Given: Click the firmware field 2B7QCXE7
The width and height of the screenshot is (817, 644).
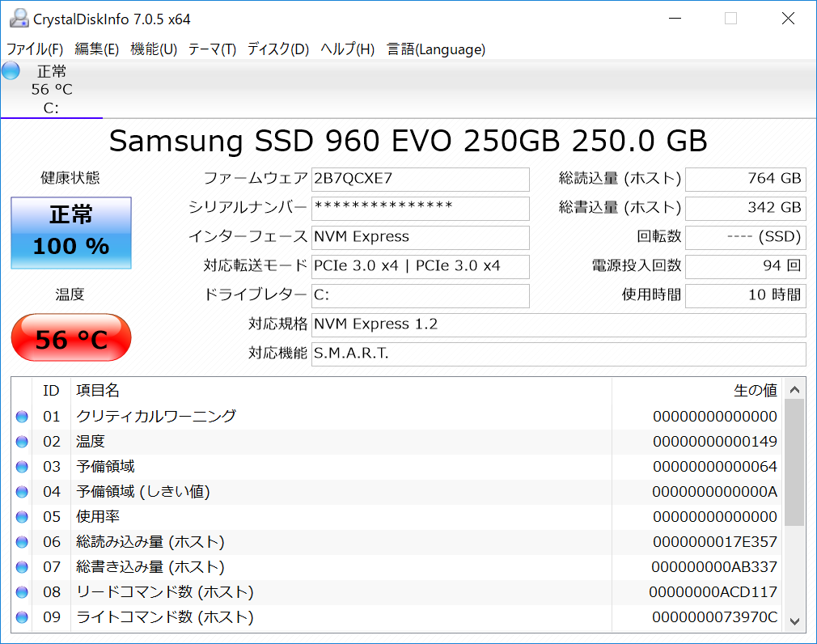Looking at the screenshot, I should coord(421,180).
